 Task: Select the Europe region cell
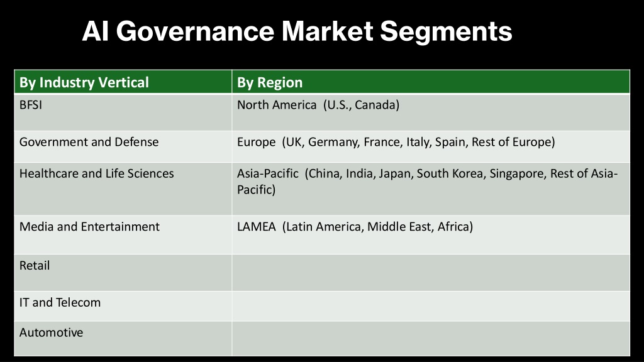click(431, 146)
